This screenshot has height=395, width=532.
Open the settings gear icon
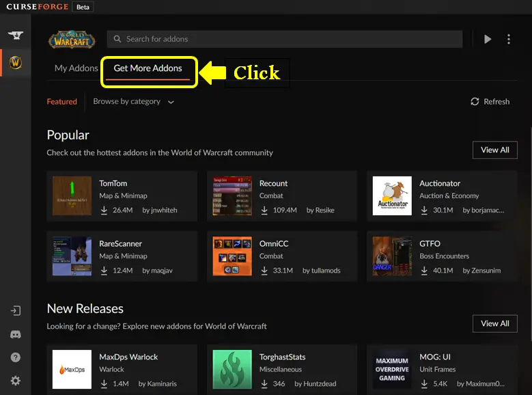pos(16,381)
